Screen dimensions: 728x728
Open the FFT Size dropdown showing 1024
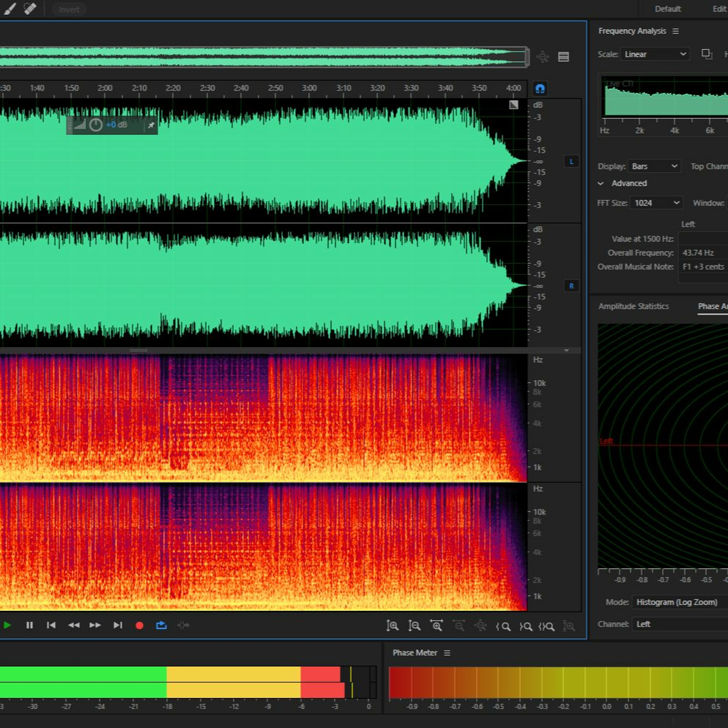click(657, 203)
